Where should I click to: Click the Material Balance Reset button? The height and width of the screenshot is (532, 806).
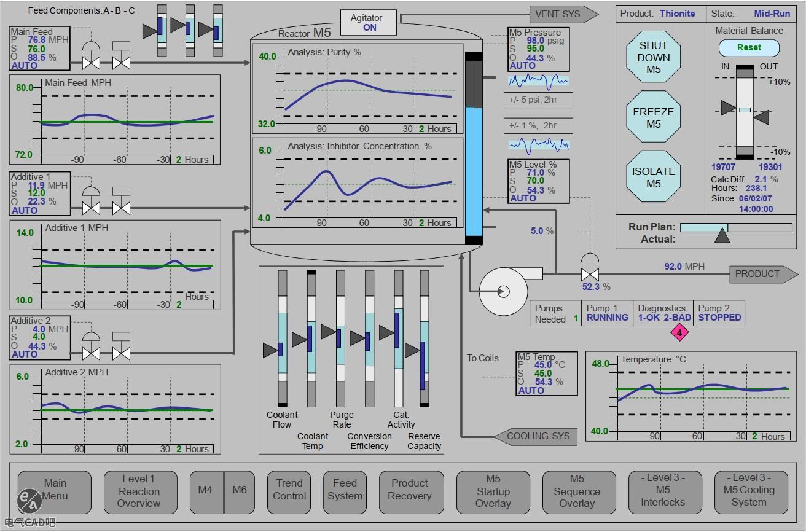[749, 48]
